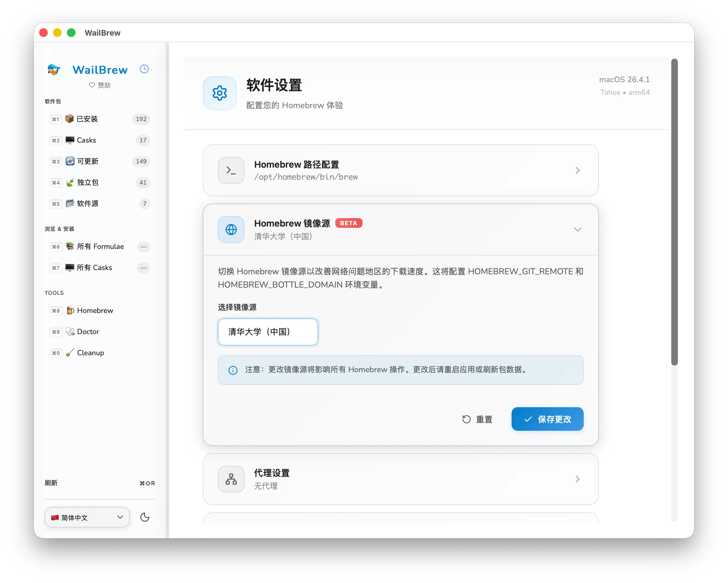Browse 所有 Casks in the sidebar
The image size is (728, 583).
pos(100,268)
